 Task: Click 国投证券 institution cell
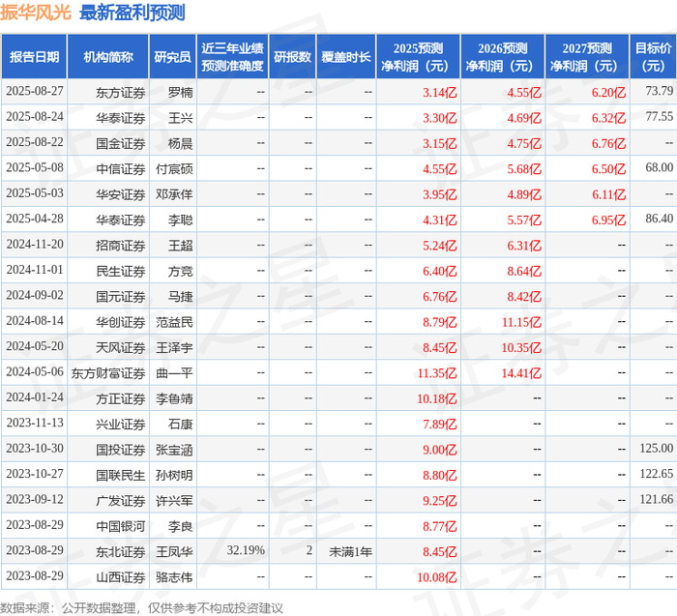point(121,449)
